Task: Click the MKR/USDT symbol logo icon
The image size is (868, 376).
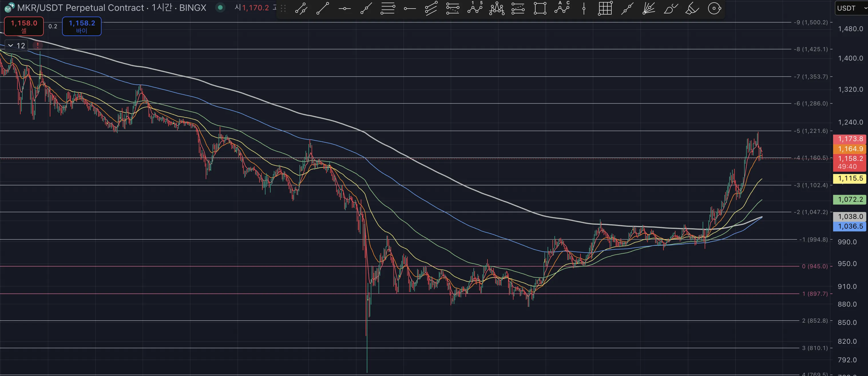Action: (9, 7)
